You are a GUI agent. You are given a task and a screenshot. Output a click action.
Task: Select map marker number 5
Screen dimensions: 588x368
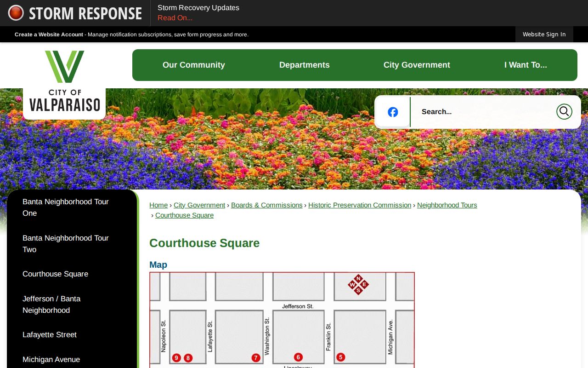click(x=340, y=357)
